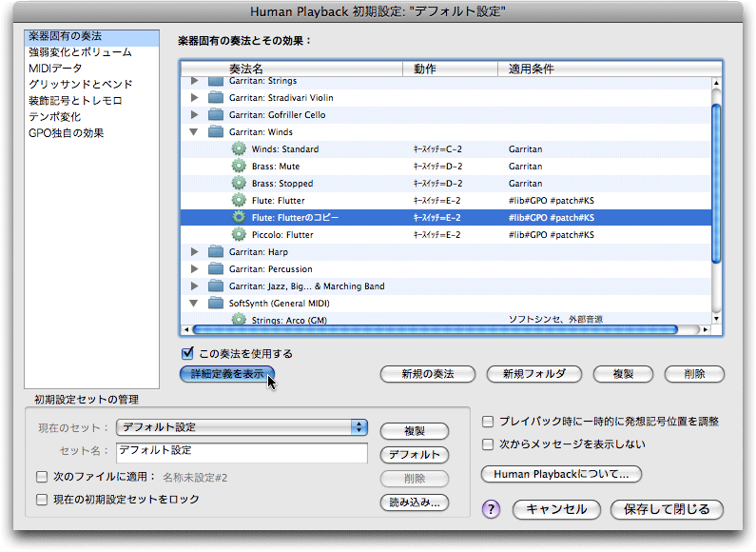
Task: Select テンポ変化 category
Action: (x=91, y=117)
